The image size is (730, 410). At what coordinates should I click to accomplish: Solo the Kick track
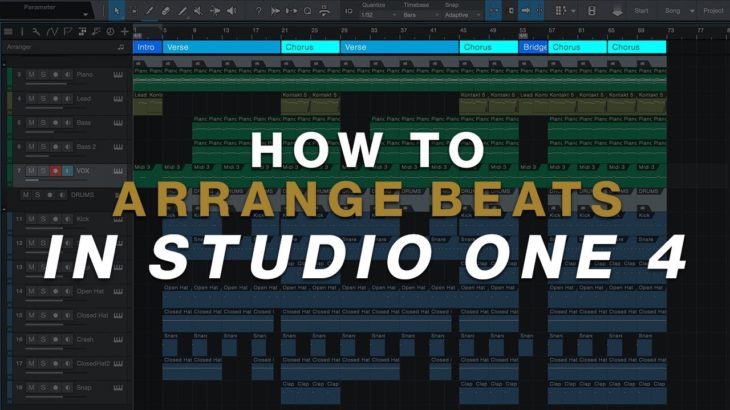click(43, 219)
